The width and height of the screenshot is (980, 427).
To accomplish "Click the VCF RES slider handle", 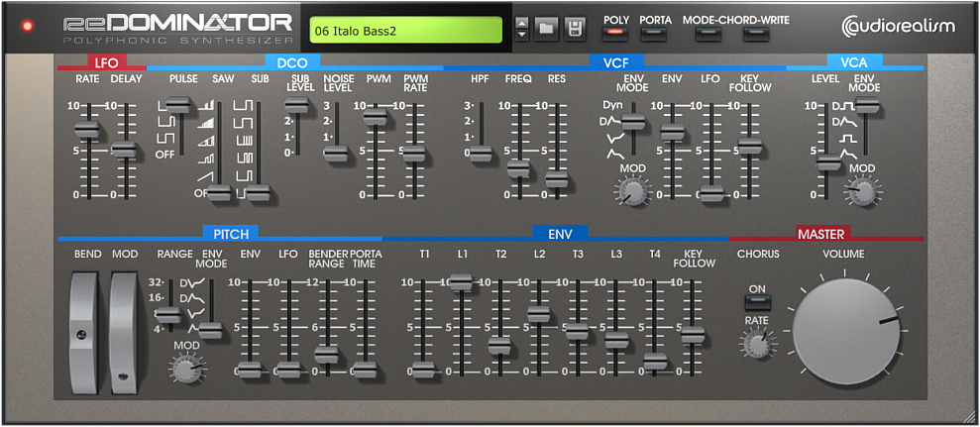I will point(556,179).
